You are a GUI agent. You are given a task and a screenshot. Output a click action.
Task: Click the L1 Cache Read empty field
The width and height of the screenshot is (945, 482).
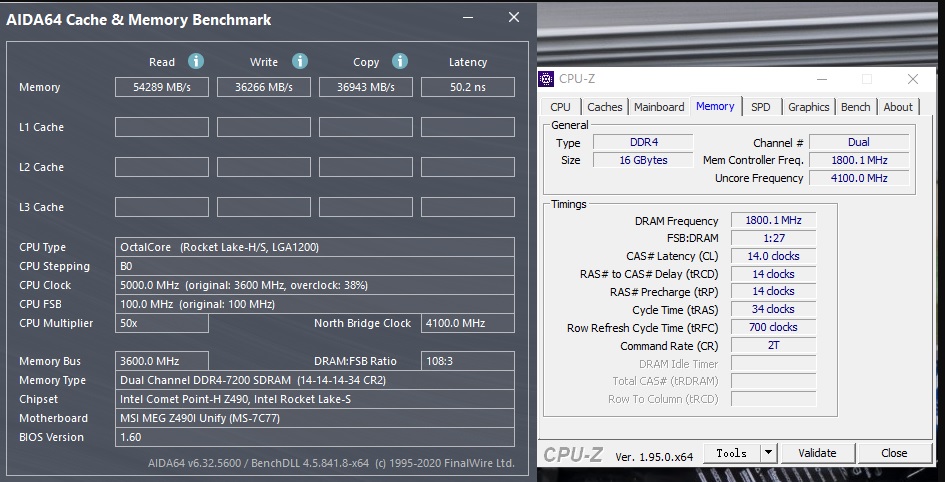[x=162, y=127]
